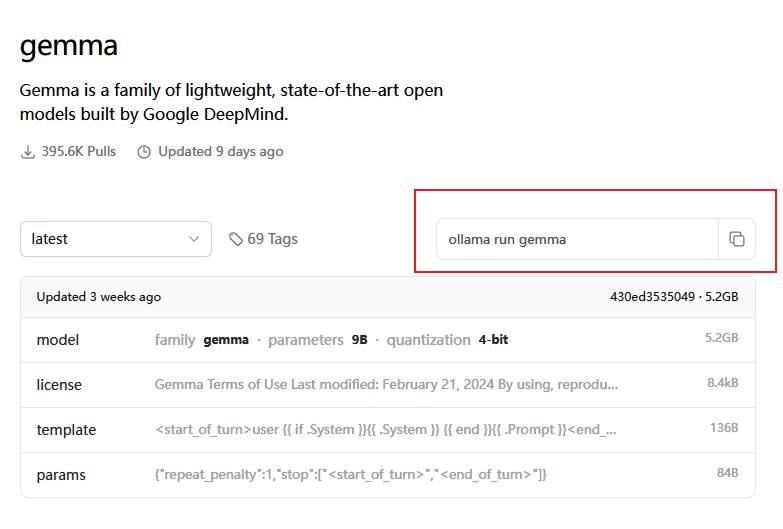Click the tag icon beside 69 Tags

click(236, 239)
